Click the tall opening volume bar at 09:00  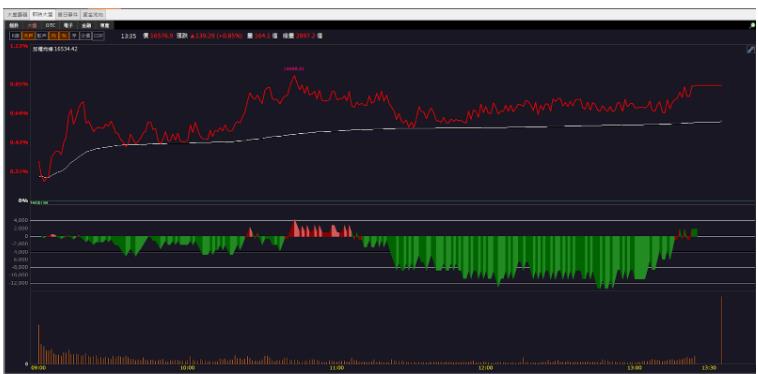tap(39, 344)
